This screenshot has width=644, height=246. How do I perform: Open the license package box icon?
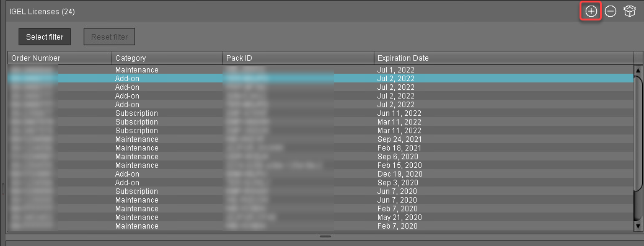pos(630,12)
